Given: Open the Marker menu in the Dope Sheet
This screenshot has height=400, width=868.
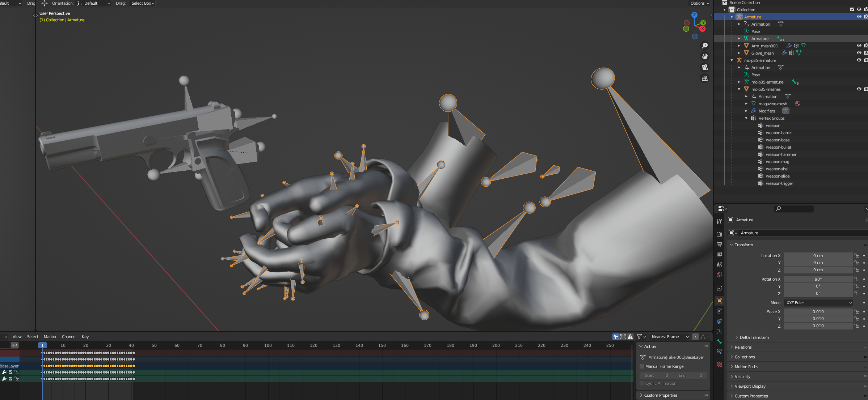Looking at the screenshot, I should (x=50, y=337).
